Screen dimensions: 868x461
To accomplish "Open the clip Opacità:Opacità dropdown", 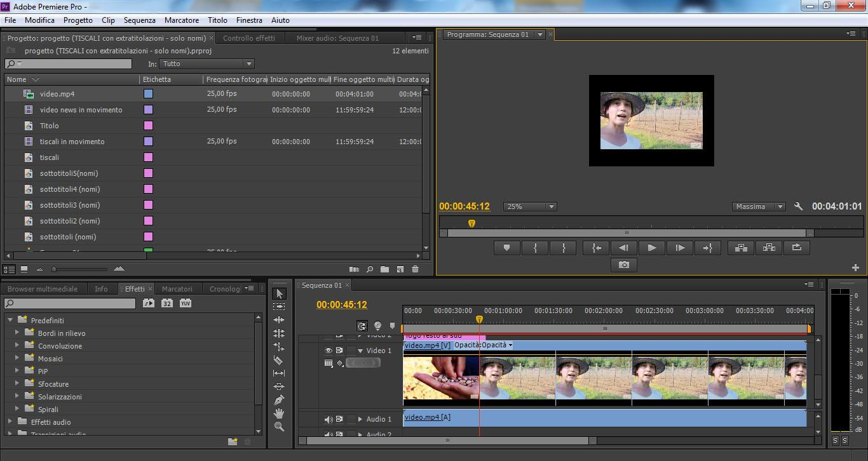I will [x=510, y=345].
